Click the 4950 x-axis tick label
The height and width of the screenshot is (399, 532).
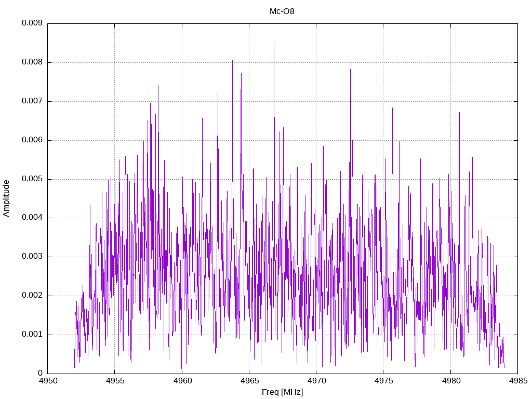pos(48,381)
